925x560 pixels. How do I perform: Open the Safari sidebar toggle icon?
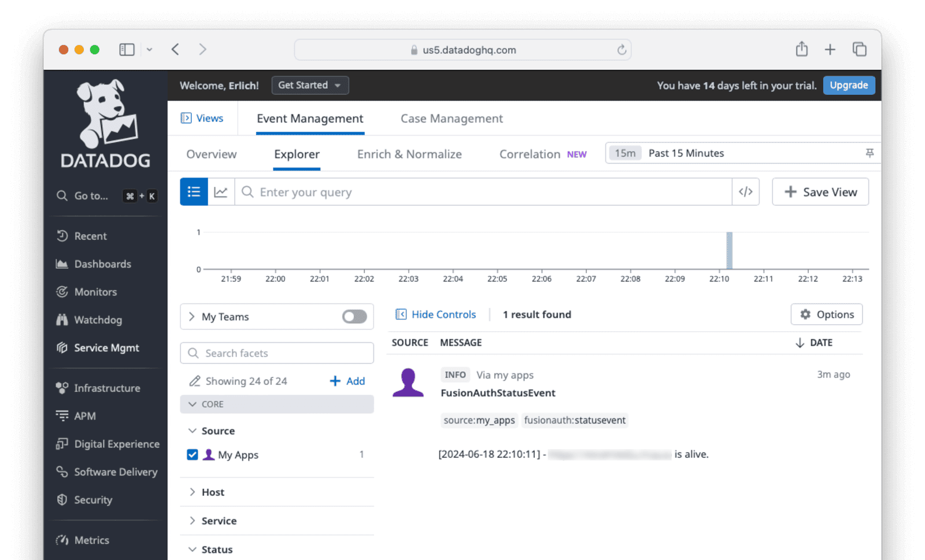coord(127,50)
